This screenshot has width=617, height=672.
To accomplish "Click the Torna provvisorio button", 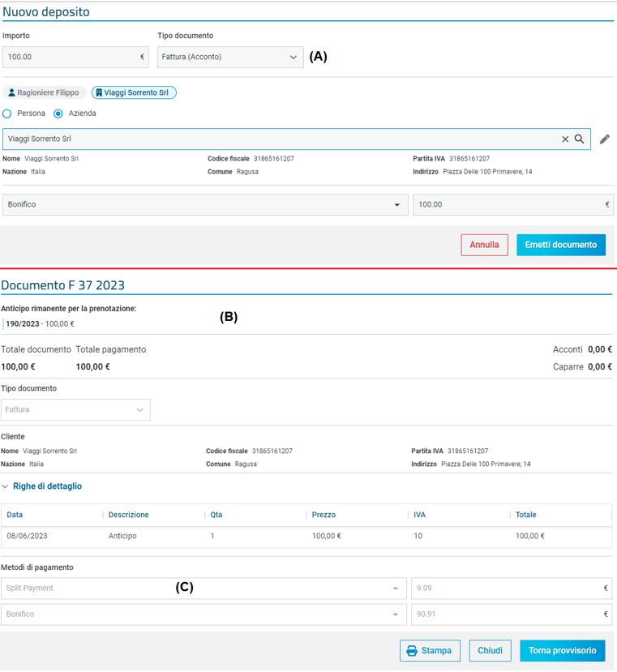I will tap(562, 651).
